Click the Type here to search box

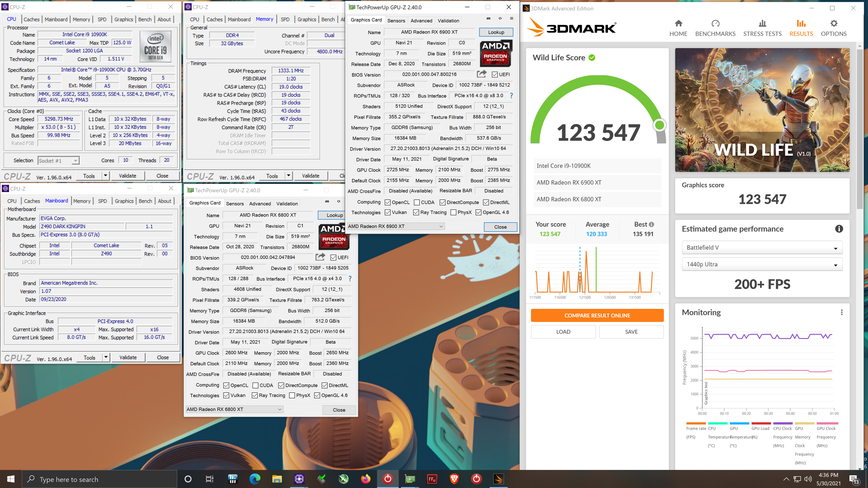[x=99, y=479]
